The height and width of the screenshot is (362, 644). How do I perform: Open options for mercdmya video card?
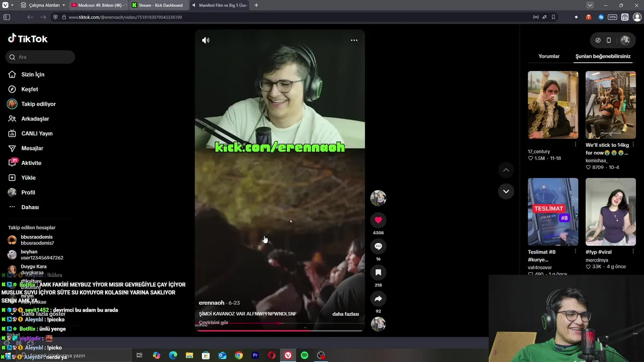[633, 251]
